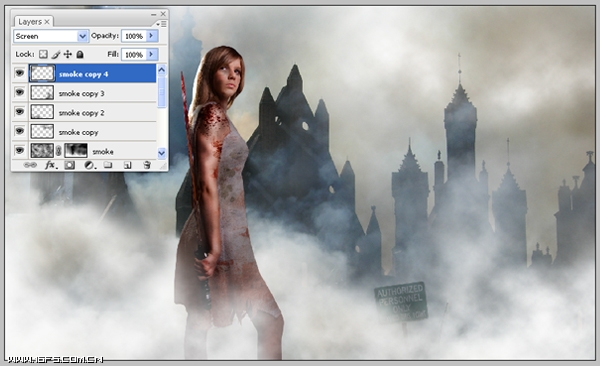Select the smoke copy 4 layer name
Image resolution: width=600 pixels, height=366 pixels.
click(83, 74)
